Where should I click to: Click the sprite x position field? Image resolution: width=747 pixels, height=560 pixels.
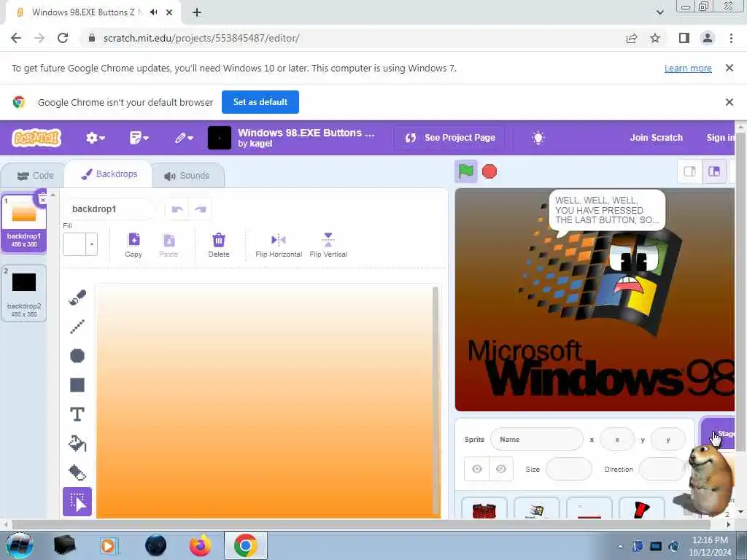tap(617, 440)
